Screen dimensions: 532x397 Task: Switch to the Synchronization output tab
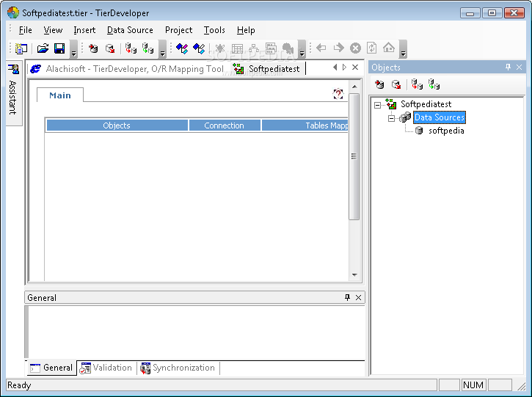point(178,368)
